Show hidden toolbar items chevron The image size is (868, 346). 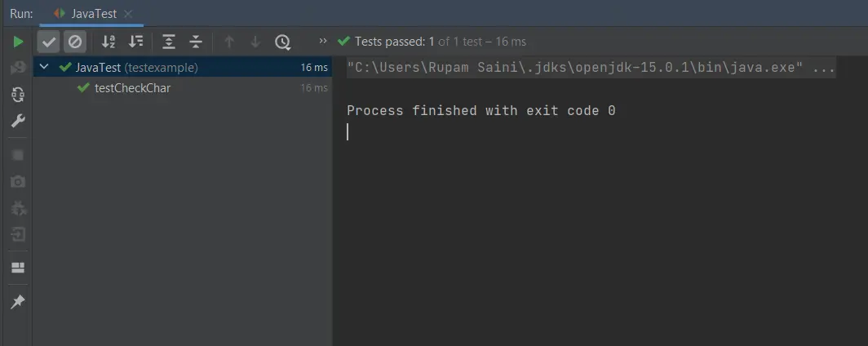pos(323,41)
